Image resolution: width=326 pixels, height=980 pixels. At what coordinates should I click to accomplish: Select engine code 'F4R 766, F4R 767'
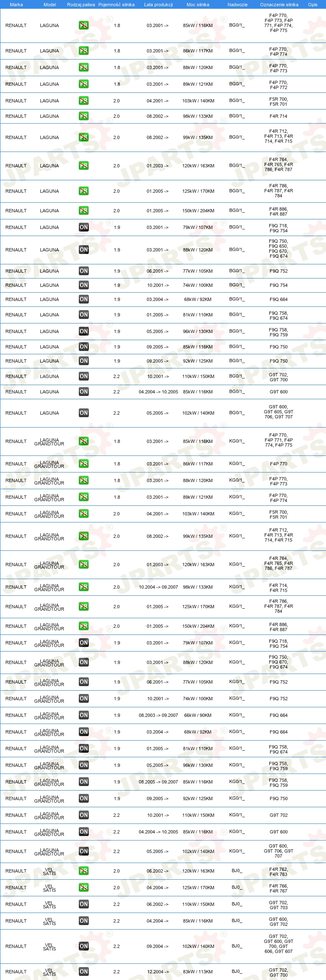(x=278, y=888)
